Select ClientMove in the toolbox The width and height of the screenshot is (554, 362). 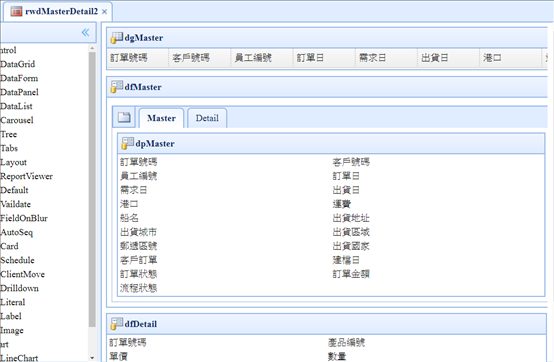[23, 274]
